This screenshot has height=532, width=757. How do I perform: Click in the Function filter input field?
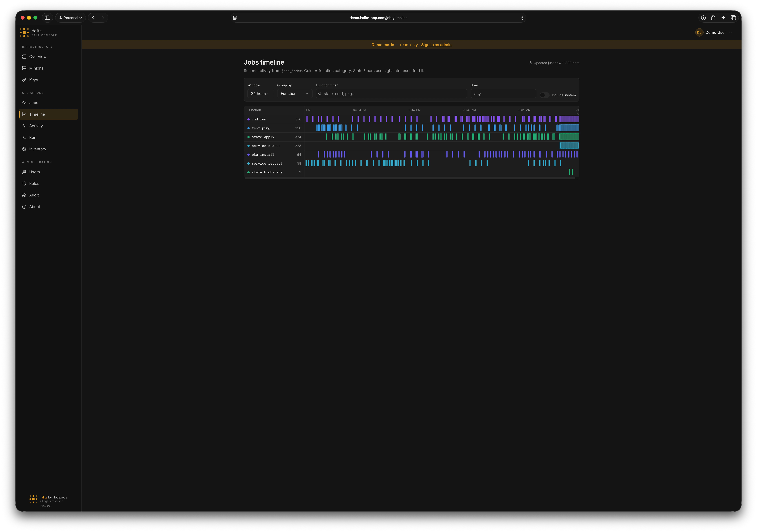point(391,94)
